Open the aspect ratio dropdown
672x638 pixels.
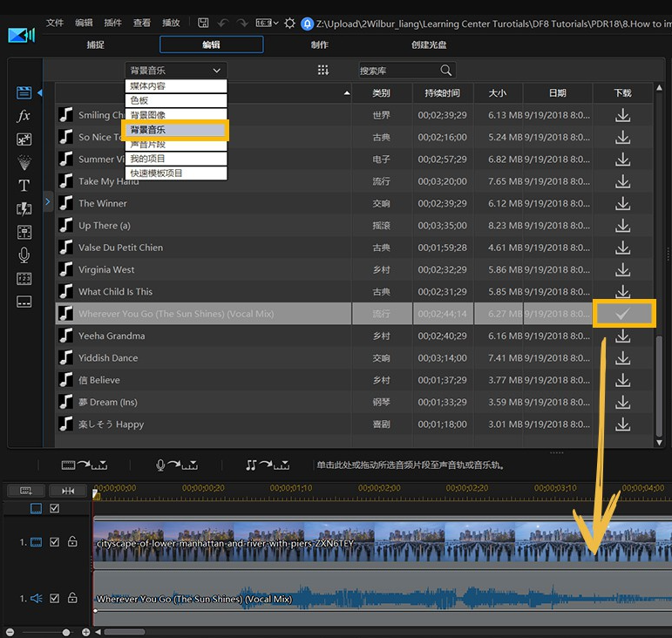click(267, 23)
